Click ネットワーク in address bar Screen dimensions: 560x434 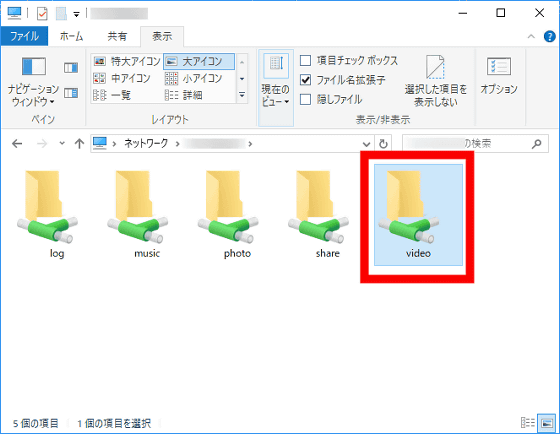coord(146,144)
